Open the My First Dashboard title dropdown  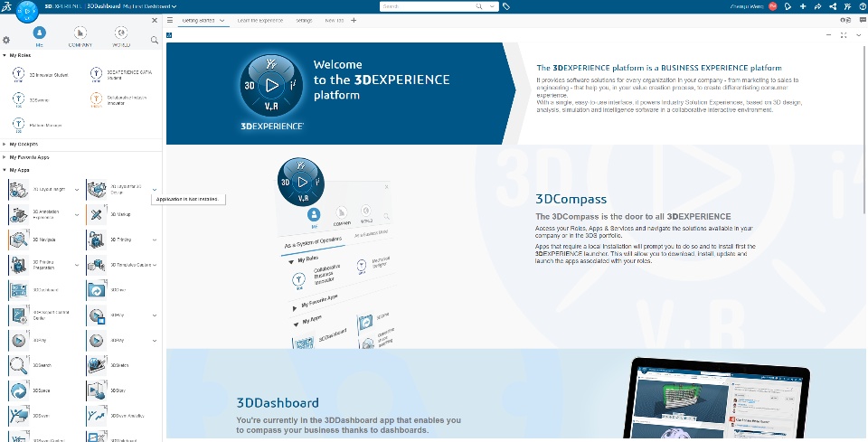[174, 6]
